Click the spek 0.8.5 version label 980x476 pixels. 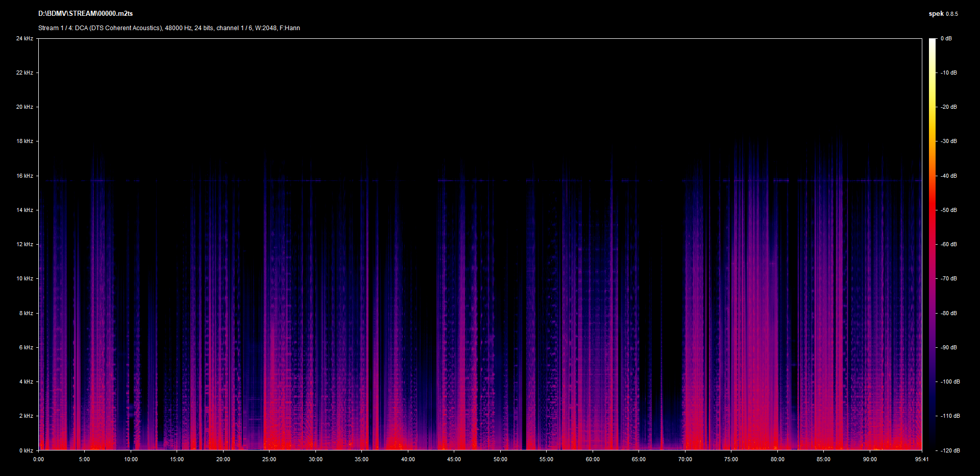[x=943, y=14]
